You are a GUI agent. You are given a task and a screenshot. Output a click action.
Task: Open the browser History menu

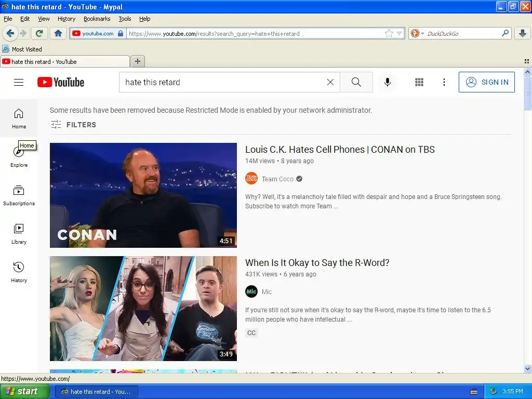click(x=66, y=19)
